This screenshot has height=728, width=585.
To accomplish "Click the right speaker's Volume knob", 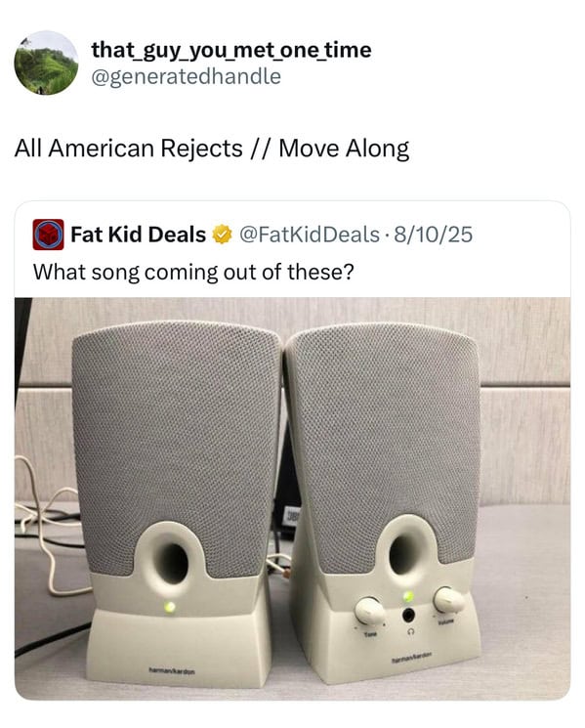I will point(447,599).
